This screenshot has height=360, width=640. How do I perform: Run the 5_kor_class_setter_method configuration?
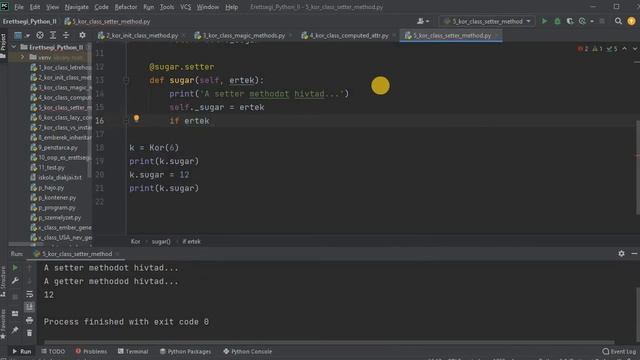(544, 21)
